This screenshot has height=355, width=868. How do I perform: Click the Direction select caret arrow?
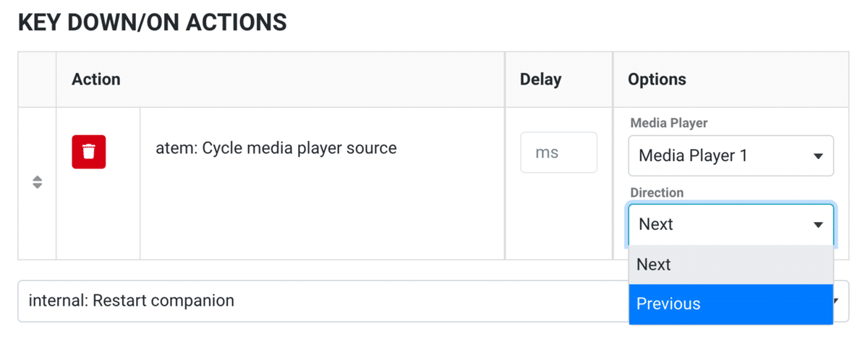(818, 225)
